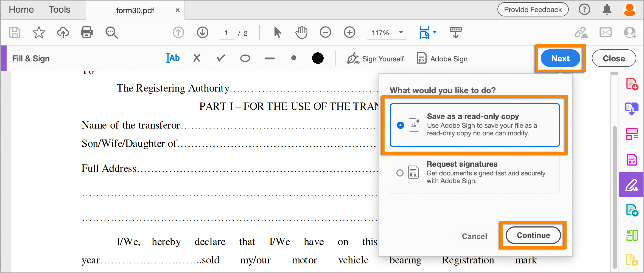Click the page number field
This screenshot has width=644, height=273.
[227, 33]
